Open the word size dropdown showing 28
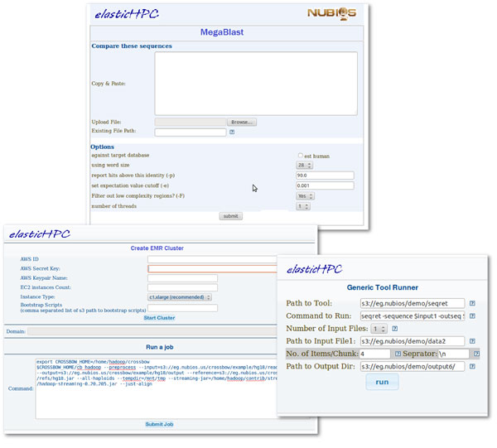The height and width of the screenshot is (448, 497). (305, 165)
